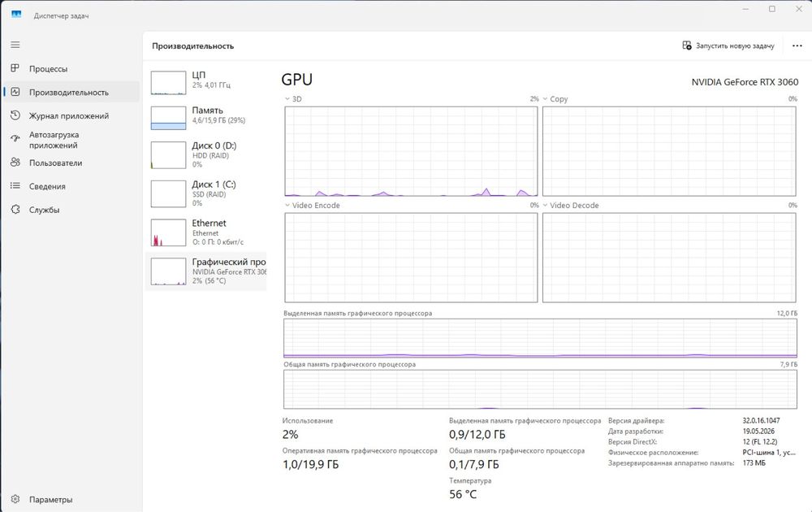812x512 pixels.
Task: Open Журнал приложений history icon
Action: pyautogui.click(x=15, y=115)
